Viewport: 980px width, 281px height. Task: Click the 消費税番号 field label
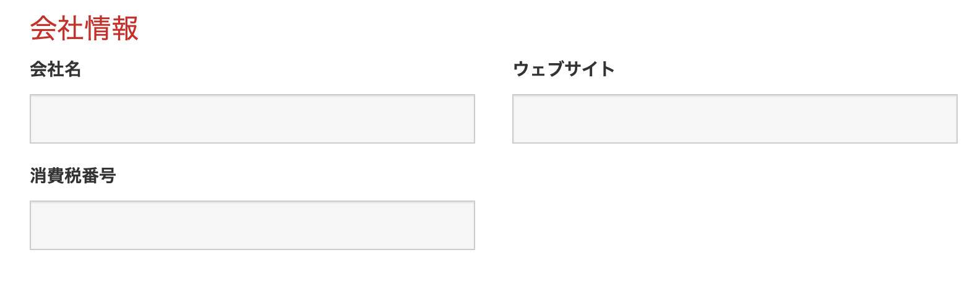[73, 176]
